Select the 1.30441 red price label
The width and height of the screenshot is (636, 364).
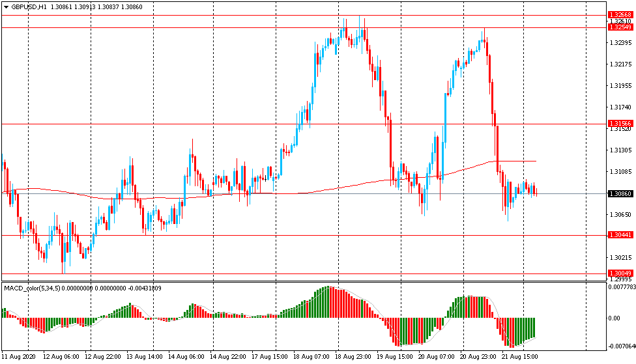[620, 234]
